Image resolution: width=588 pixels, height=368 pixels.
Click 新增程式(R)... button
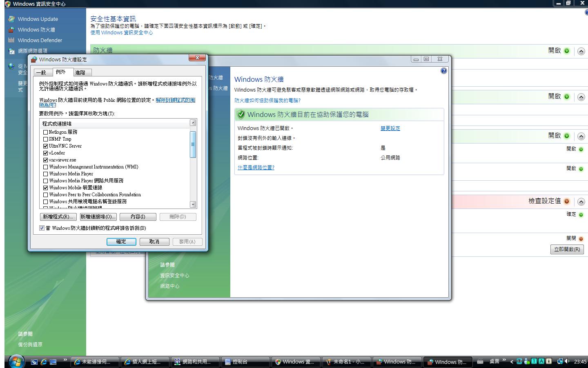pyautogui.click(x=58, y=217)
